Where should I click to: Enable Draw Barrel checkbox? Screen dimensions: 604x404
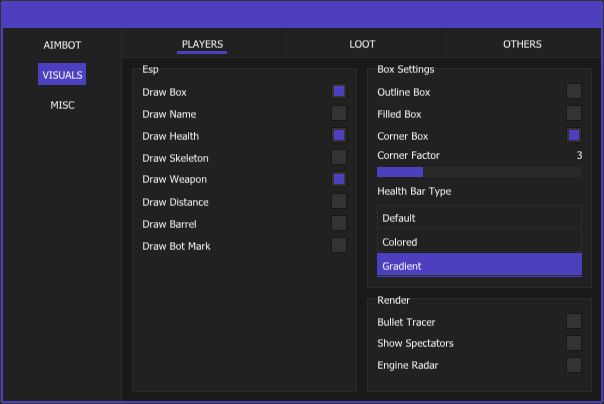pos(339,223)
